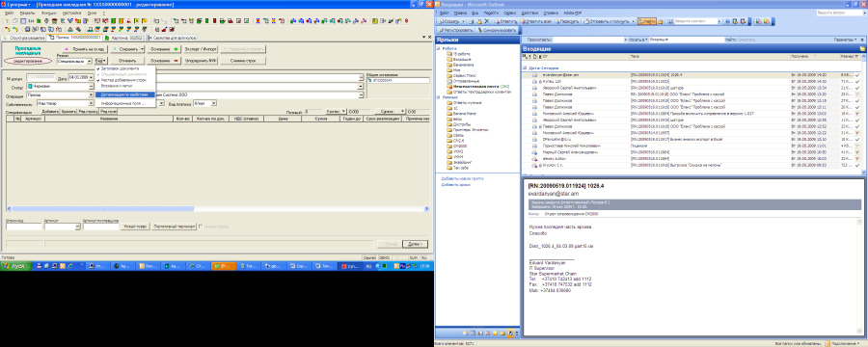Click the highlighted Найти toolbar button
The width and height of the screenshot is (868, 347).
647,21
